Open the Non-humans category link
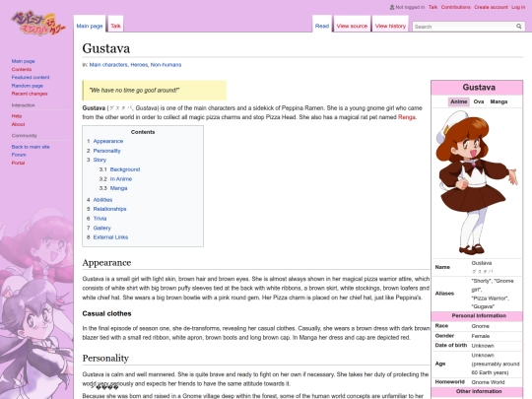The height and width of the screenshot is (399, 532). 166,64
